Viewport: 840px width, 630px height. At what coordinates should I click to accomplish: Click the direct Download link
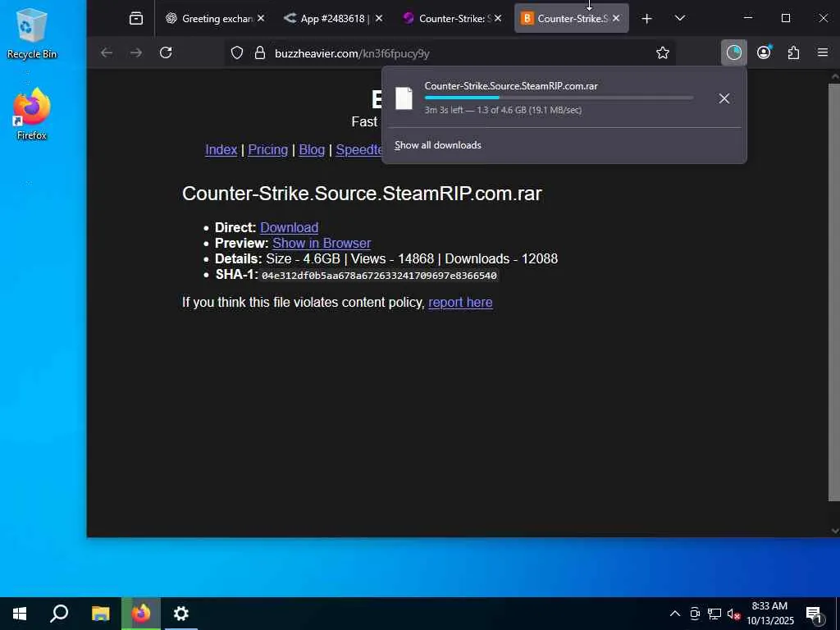click(290, 227)
